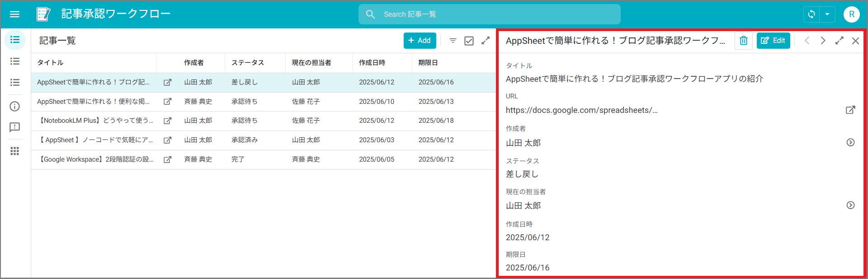This screenshot has height=279, width=868.
Task: Click detail 期限日 value '2025/06/16'
Action: 528,268
